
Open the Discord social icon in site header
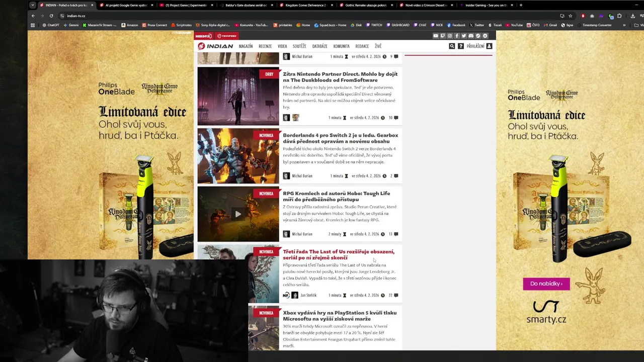(471, 36)
